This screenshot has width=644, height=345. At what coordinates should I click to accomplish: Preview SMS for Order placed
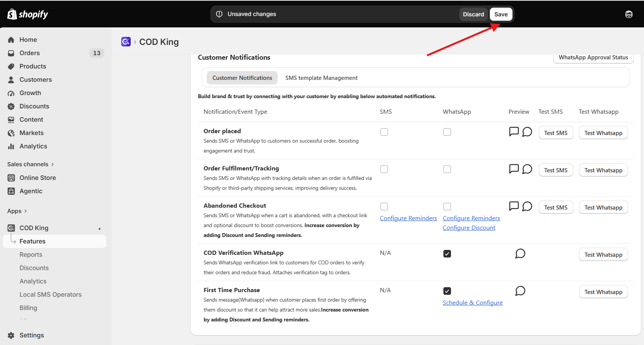[514, 132]
